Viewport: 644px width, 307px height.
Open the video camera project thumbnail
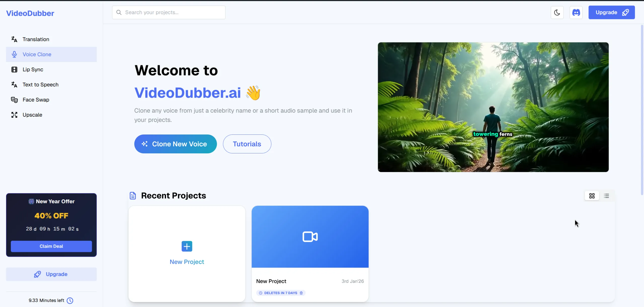310,237
